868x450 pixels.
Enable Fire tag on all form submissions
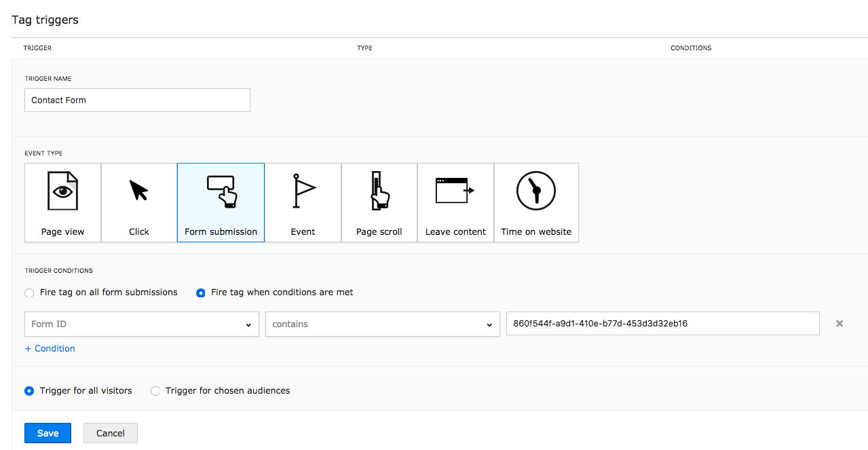click(29, 293)
